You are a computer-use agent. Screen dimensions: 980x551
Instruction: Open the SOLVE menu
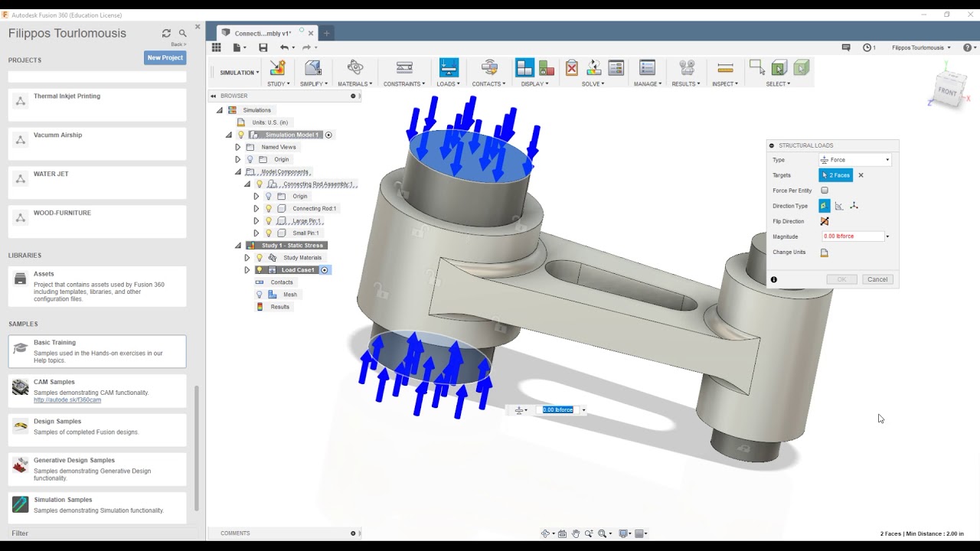pos(593,83)
